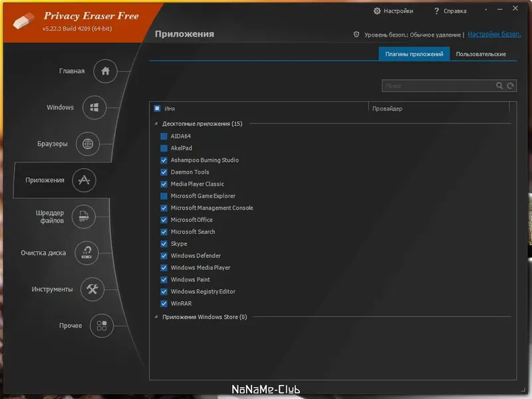Click the Прочее grid icon
Image resolution: width=532 pixels, height=399 pixels.
[102, 326]
